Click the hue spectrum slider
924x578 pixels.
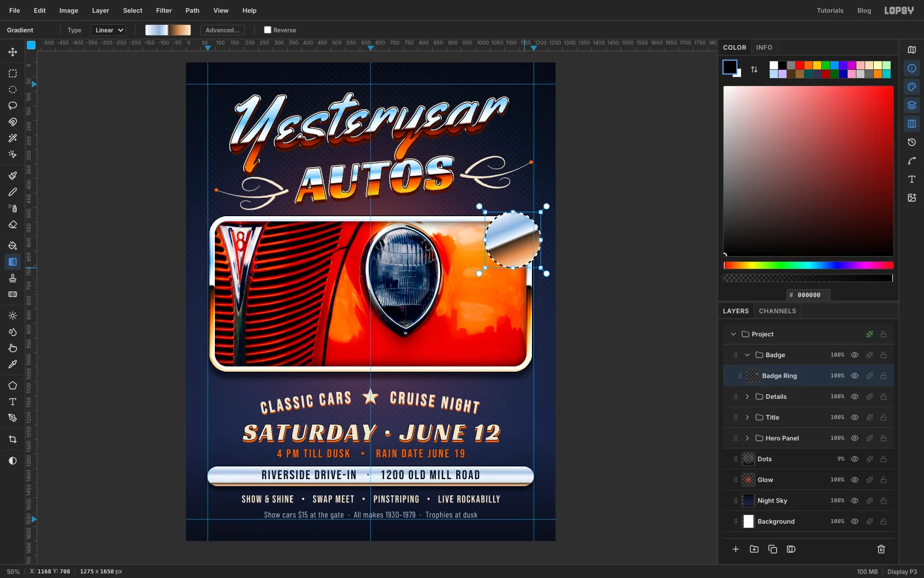pos(808,265)
